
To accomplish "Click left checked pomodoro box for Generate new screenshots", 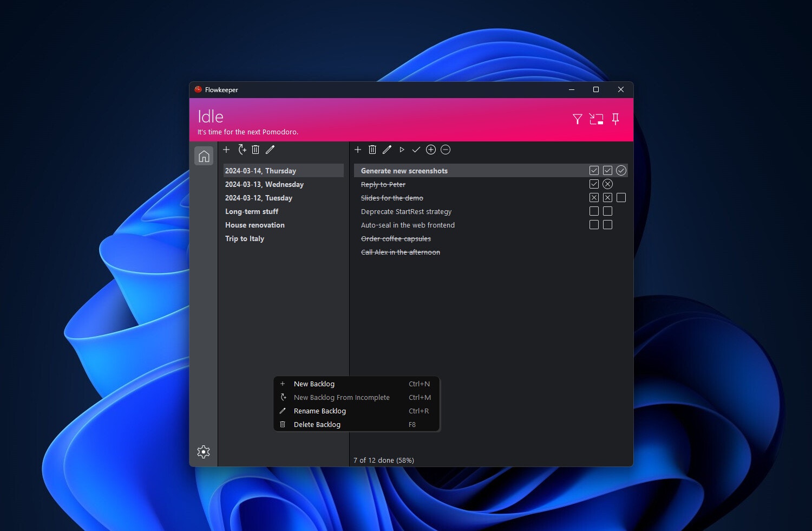I will [594, 171].
